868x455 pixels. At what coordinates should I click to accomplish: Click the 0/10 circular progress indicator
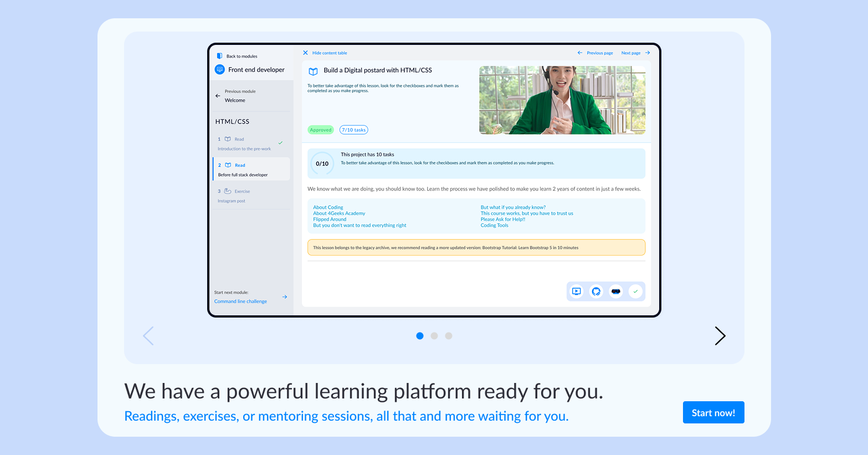pyautogui.click(x=322, y=163)
